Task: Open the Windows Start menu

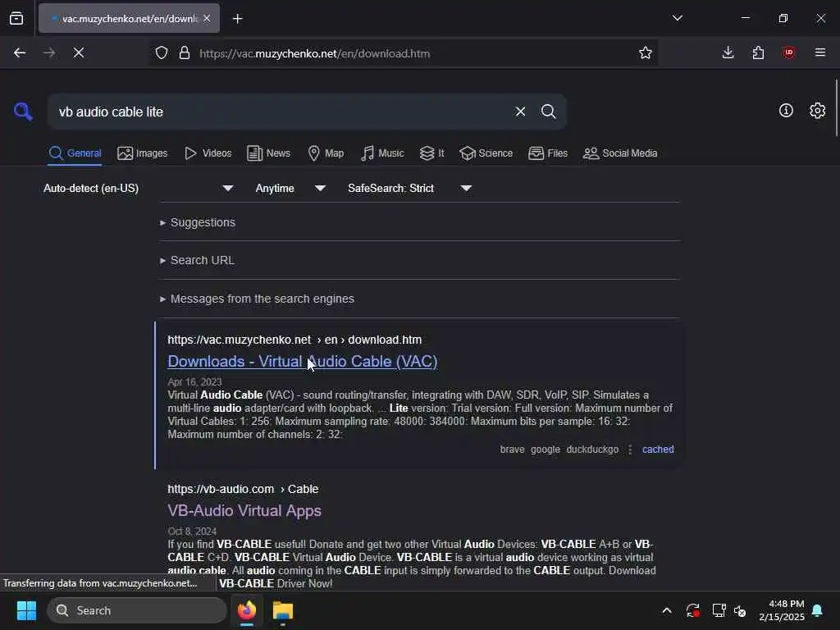Action: pos(26,610)
